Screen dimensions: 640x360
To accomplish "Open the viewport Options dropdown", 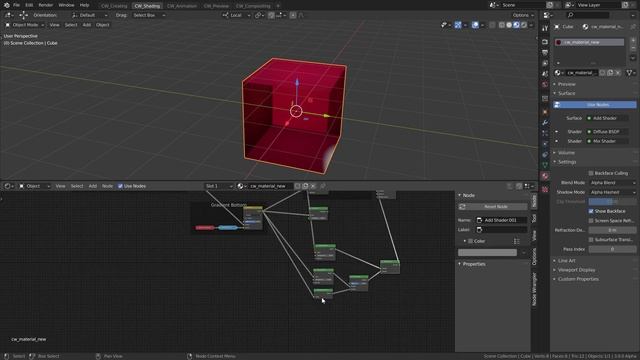I will [523, 15].
